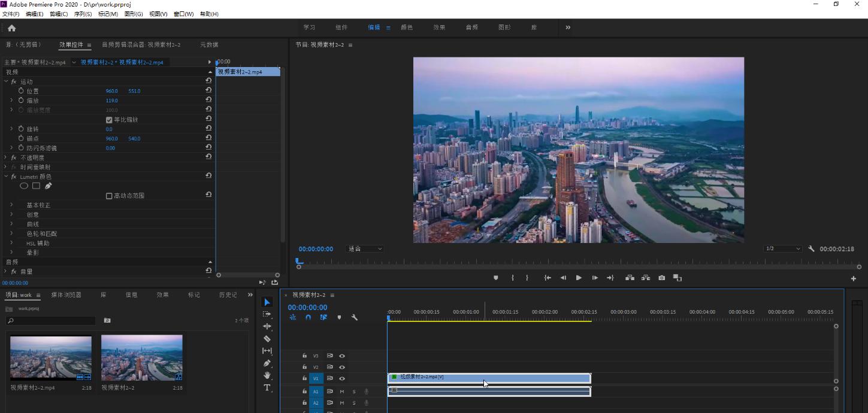The height and width of the screenshot is (413, 868).
Task: Open the 1/2 playback resolution dropdown
Action: pos(782,249)
